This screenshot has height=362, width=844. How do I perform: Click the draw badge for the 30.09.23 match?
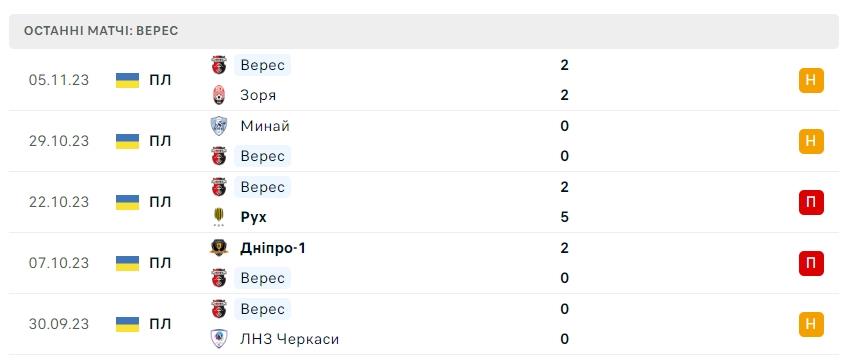pos(811,324)
